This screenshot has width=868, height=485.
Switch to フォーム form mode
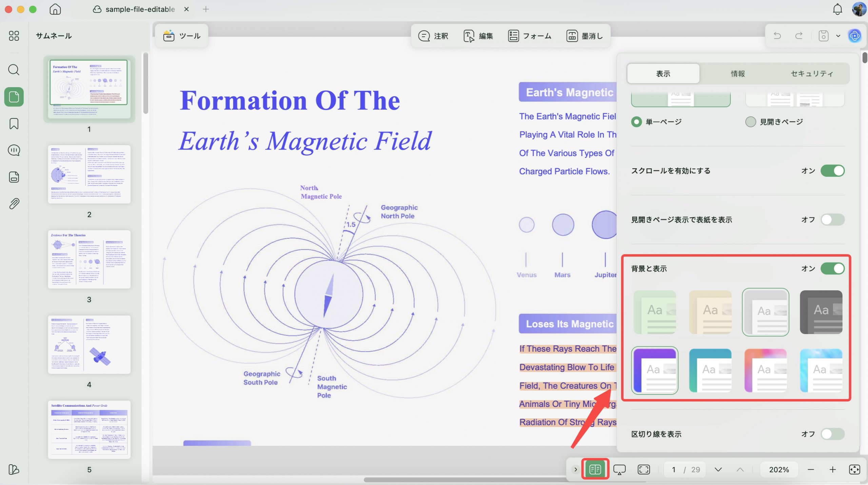tap(530, 36)
